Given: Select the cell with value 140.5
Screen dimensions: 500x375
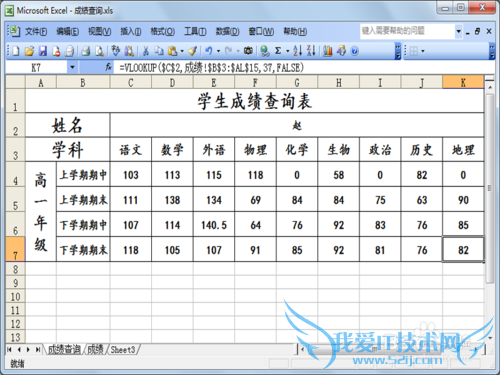Looking at the screenshot, I should [214, 225].
